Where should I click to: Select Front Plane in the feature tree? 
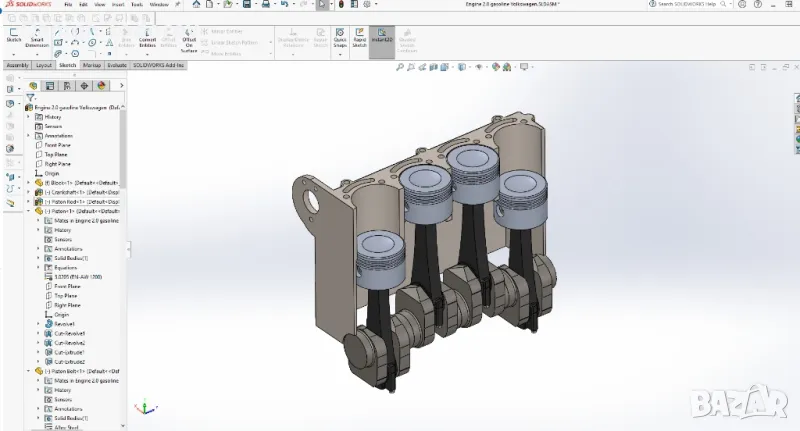pyautogui.click(x=57, y=145)
